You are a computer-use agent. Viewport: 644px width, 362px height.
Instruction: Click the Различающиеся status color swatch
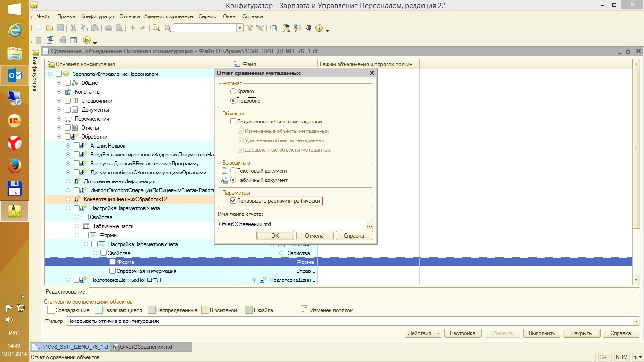tap(99, 310)
